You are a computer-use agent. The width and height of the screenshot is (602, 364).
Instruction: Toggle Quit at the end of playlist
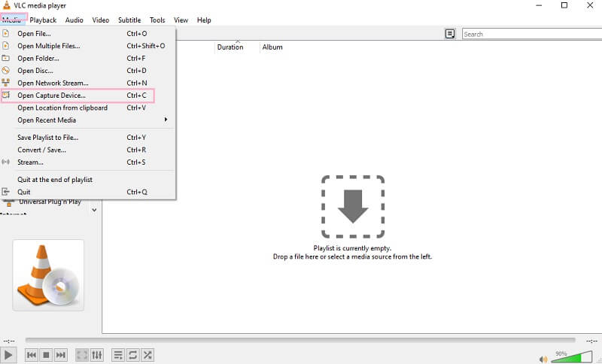(87, 180)
